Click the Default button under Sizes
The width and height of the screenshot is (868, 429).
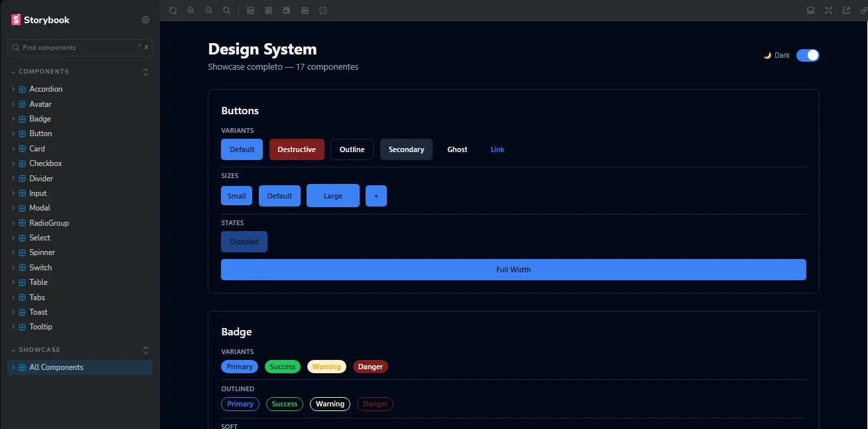click(x=279, y=196)
